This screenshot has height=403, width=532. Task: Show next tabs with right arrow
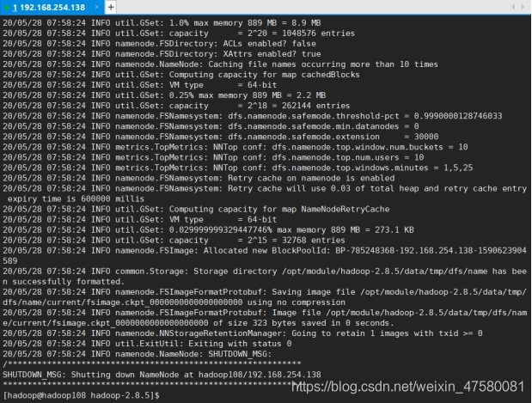(x=523, y=7)
